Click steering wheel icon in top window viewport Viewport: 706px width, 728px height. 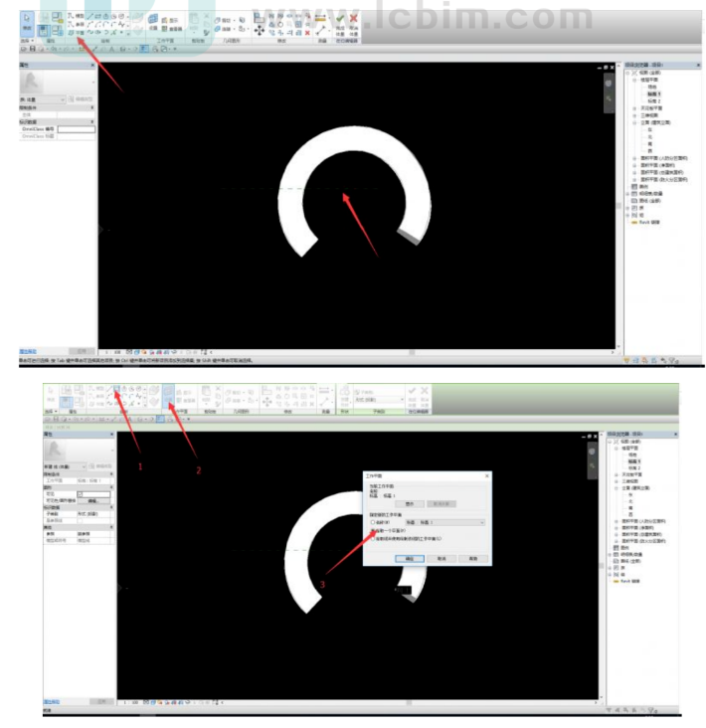pos(609,84)
